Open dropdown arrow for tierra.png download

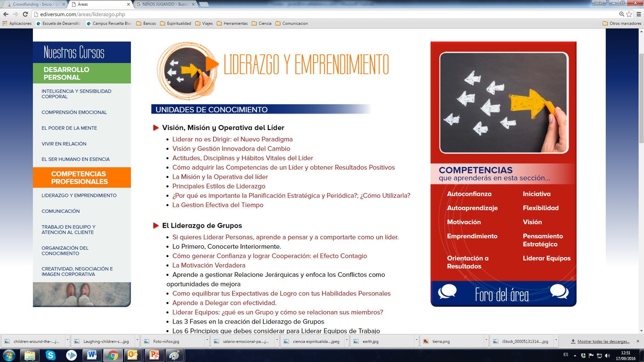(x=486, y=341)
